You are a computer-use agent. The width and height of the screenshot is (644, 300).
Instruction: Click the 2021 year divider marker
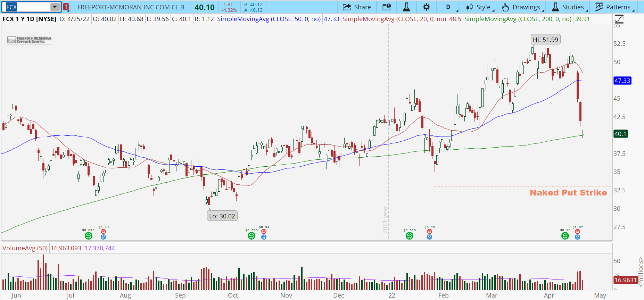pos(385,219)
